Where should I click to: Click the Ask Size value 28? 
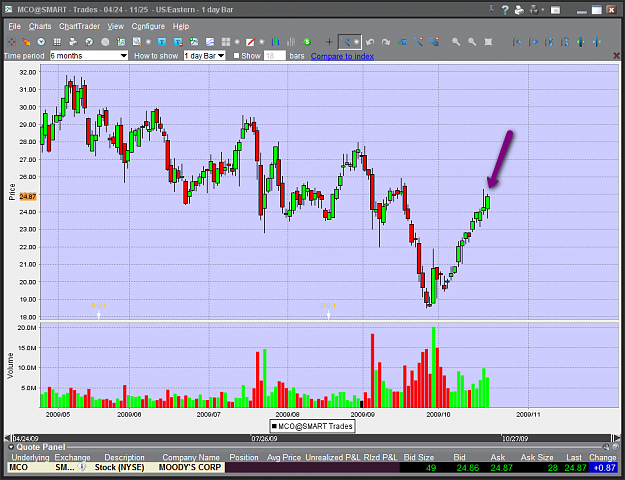552,468
